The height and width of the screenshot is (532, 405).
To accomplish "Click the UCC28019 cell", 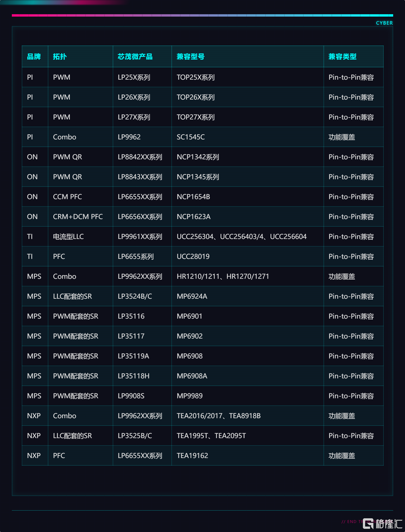I will (x=193, y=257).
